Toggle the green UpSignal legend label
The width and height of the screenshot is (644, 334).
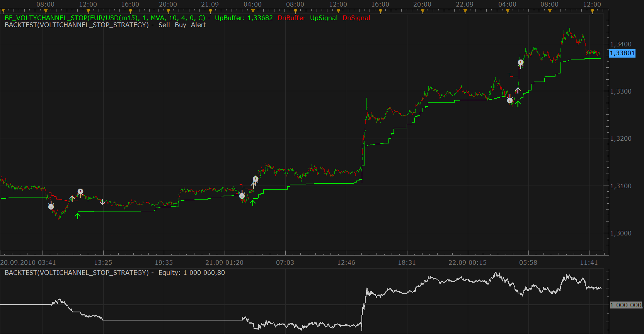coord(324,18)
